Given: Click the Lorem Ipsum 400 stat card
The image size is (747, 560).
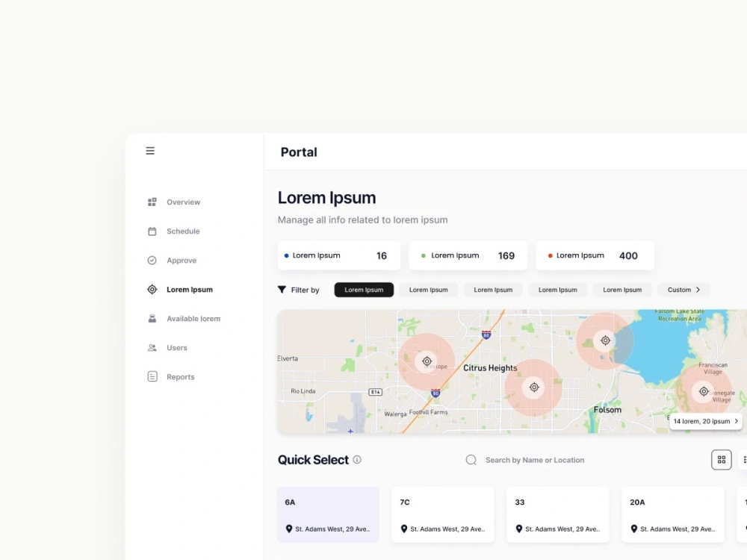Looking at the screenshot, I should pyautogui.click(x=595, y=255).
